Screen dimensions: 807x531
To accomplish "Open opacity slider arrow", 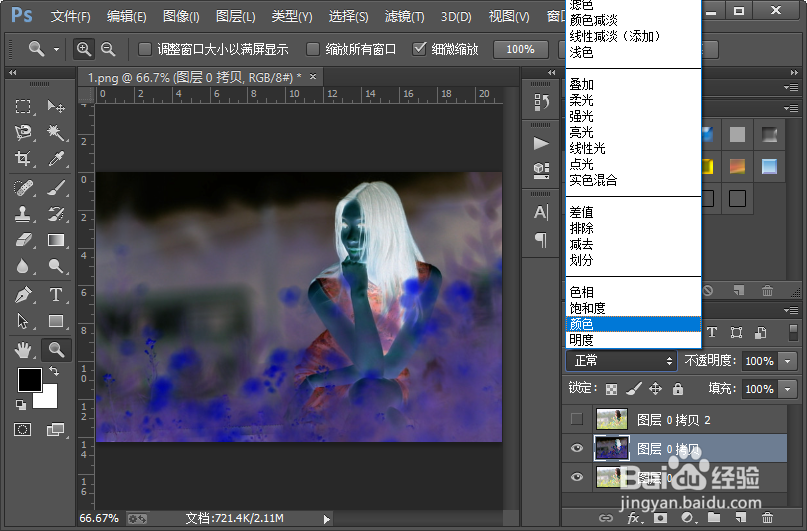I will pos(787,361).
